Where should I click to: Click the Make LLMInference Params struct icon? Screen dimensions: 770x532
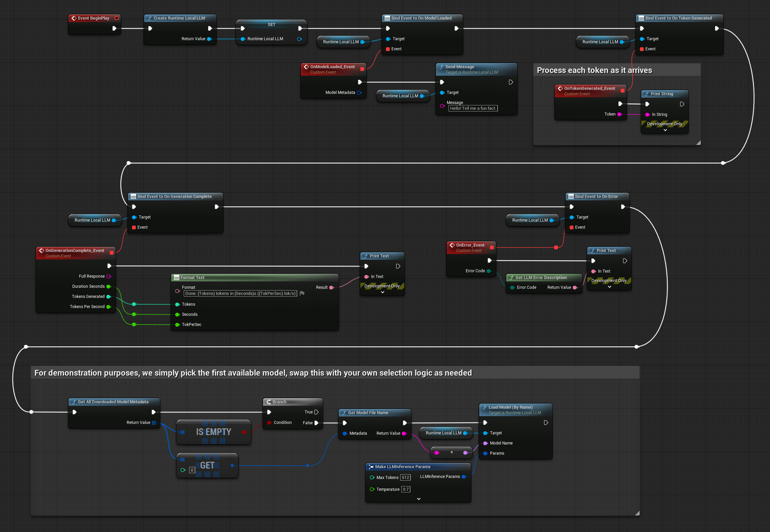(371, 466)
